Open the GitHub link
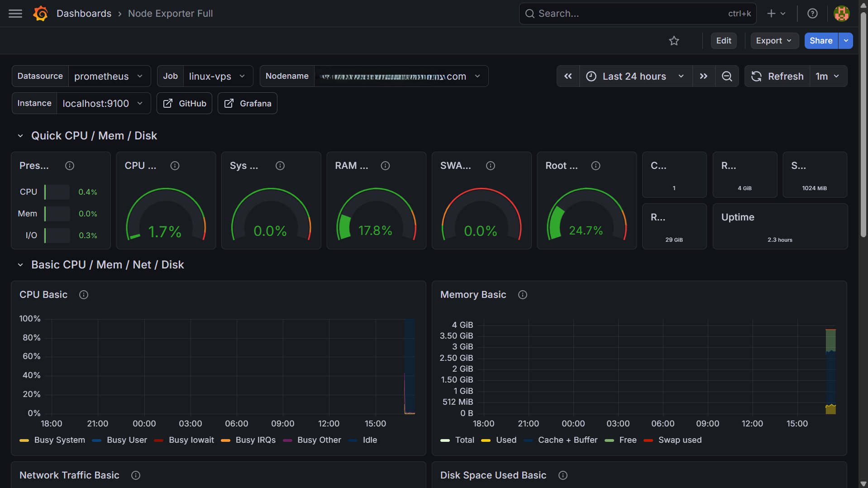The image size is (868, 488). (x=184, y=103)
